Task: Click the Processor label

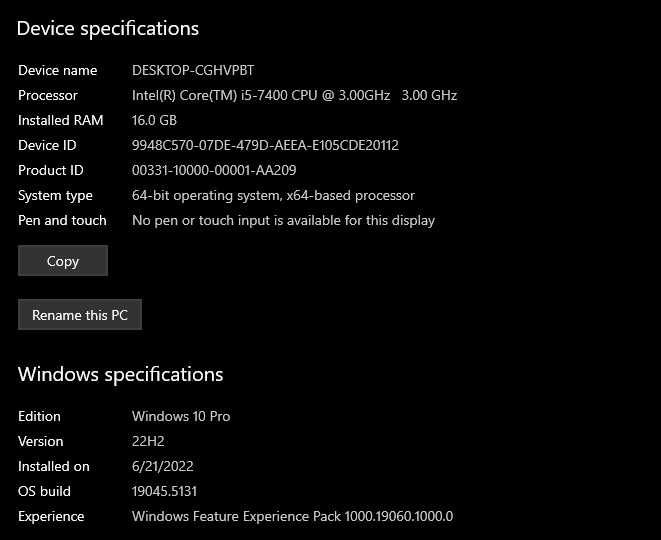Action: 48,95
